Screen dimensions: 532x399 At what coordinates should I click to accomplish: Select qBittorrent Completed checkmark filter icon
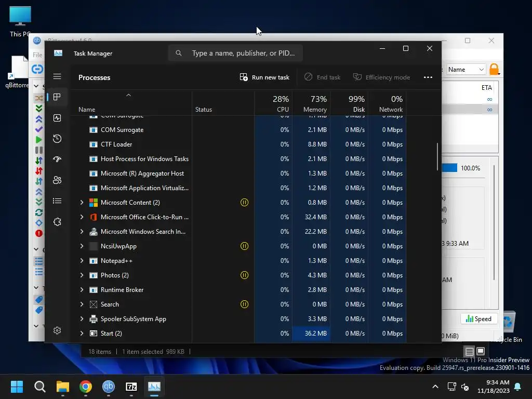pyautogui.click(x=38, y=129)
